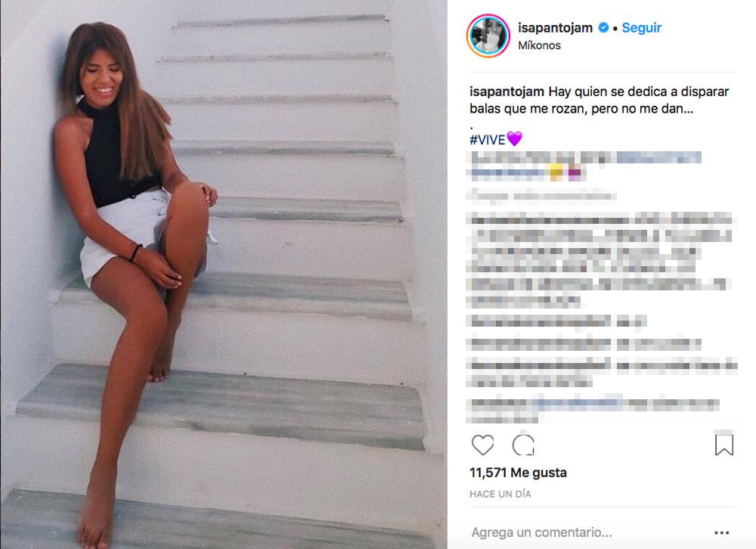View the 11,571 Me gusta likes list
756x549 pixels.
tap(519, 473)
